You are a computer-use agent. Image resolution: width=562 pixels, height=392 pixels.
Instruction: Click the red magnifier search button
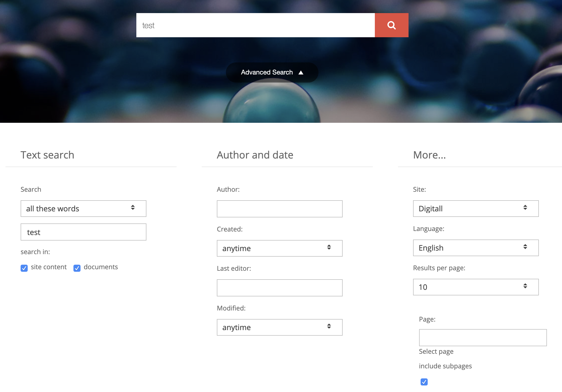pos(391,25)
